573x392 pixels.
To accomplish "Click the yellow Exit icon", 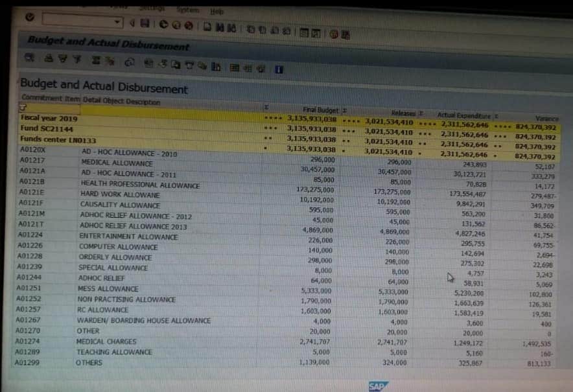I will pos(176,25).
